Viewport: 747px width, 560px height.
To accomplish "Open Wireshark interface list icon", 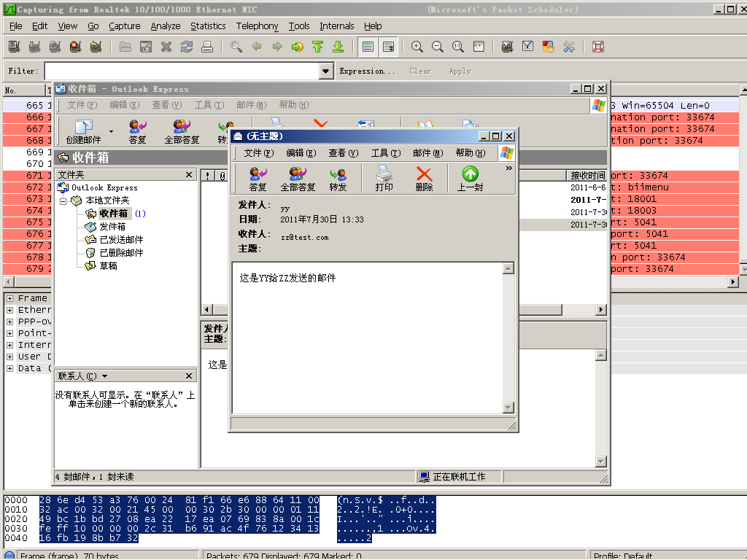I will (15, 47).
